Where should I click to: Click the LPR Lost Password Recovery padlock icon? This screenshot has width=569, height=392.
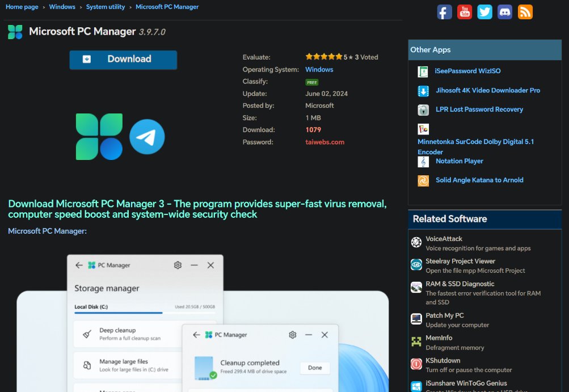click(x=423, y=110)
